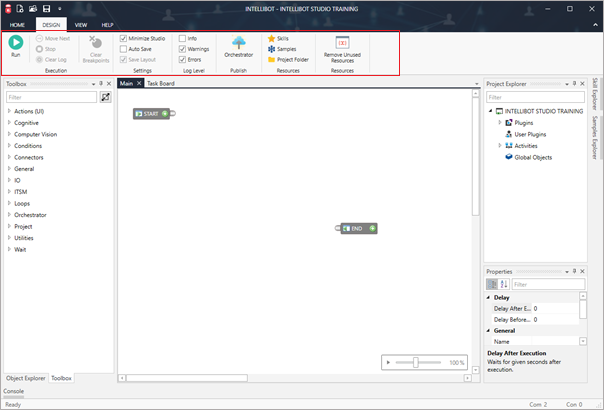Screen dimensions: 604x410
Task: Click the Remove Unused Resources icon
Action: click(342, 43)
